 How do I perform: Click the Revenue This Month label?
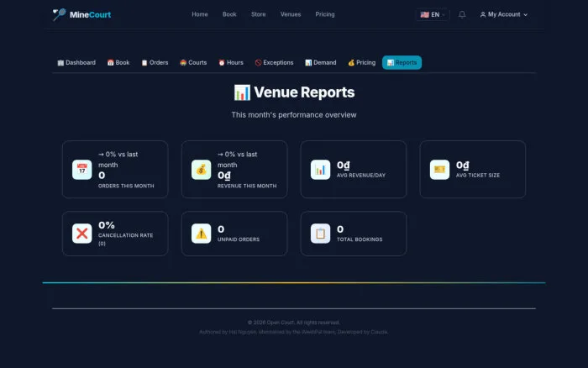[x=247, y=186]
